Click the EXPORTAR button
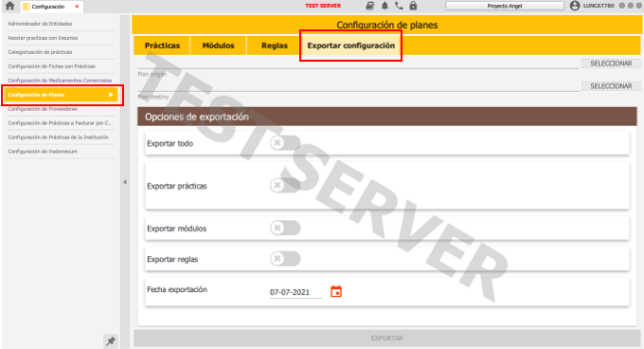This screenshot has height=349, width=644. coord(387,338)
